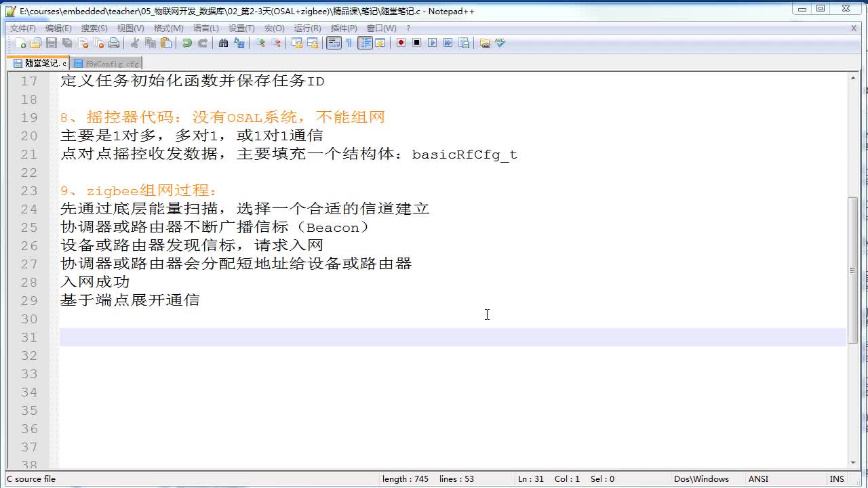Toggle show all characters pilcrow icon
The height and width of the screenshot is (488, 868).
[x=349, y=43]
